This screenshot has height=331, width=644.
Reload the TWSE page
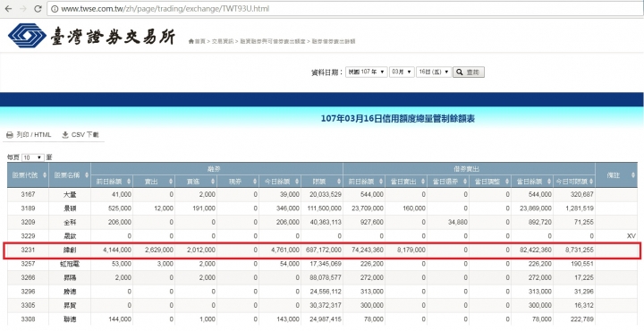pos(38,9)
